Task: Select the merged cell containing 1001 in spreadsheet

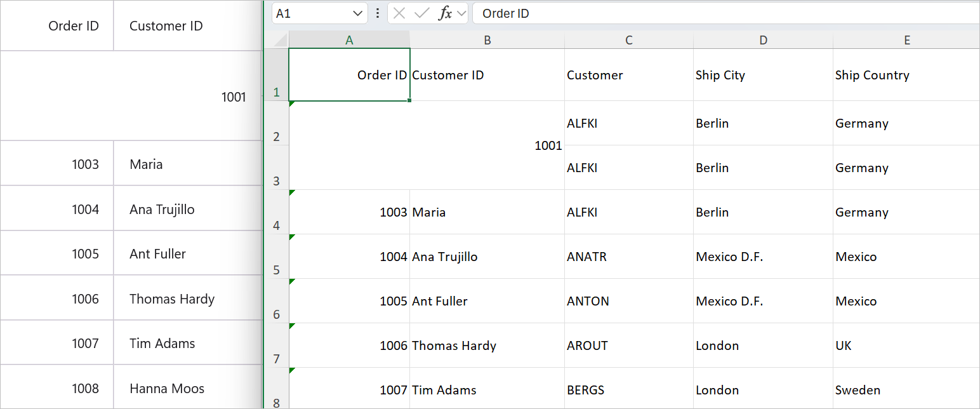Action: (425, 145)
